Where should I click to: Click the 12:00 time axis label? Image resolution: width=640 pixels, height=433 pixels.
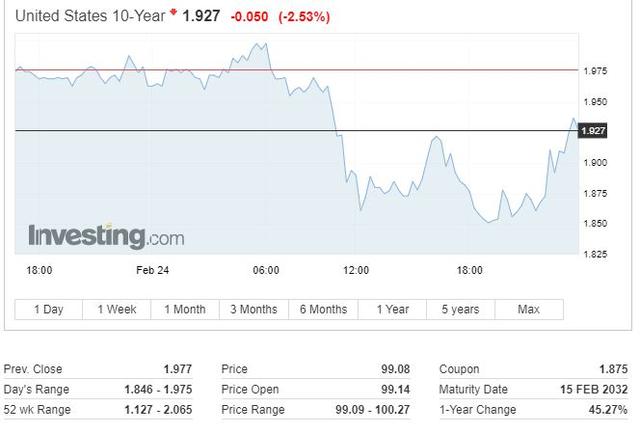coord(356,270)
